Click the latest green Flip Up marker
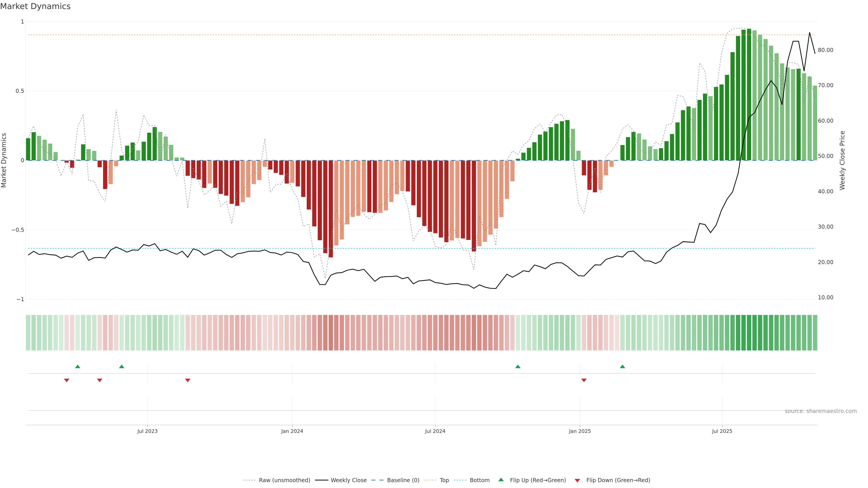868x488 pixels. (622, 366)
